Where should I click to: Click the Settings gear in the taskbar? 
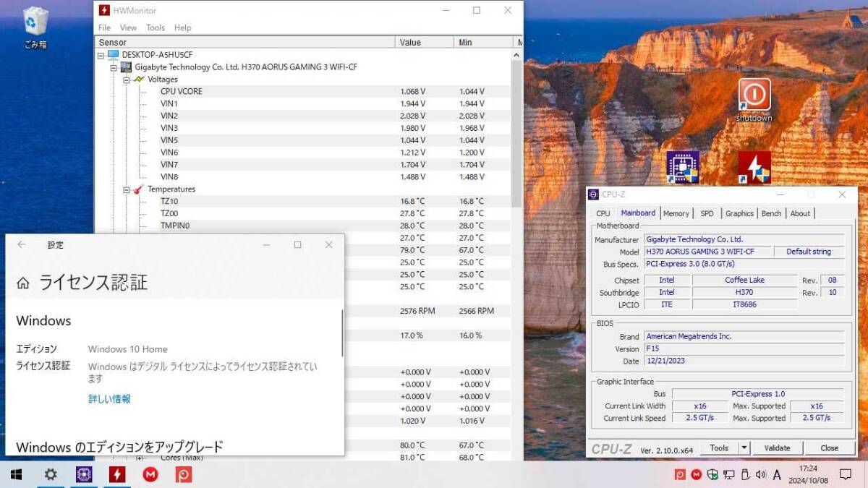coord(51,474)
